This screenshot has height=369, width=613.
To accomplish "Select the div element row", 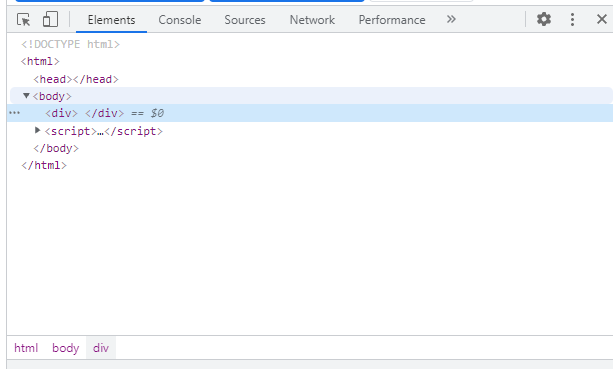I will click(310, 113).
